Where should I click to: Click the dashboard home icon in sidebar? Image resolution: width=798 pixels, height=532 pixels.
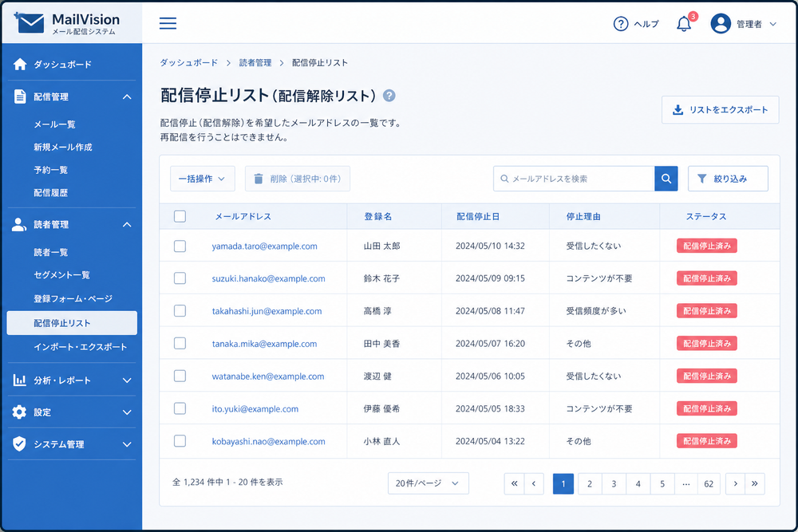pyautogui.click(x=20, y=64)
